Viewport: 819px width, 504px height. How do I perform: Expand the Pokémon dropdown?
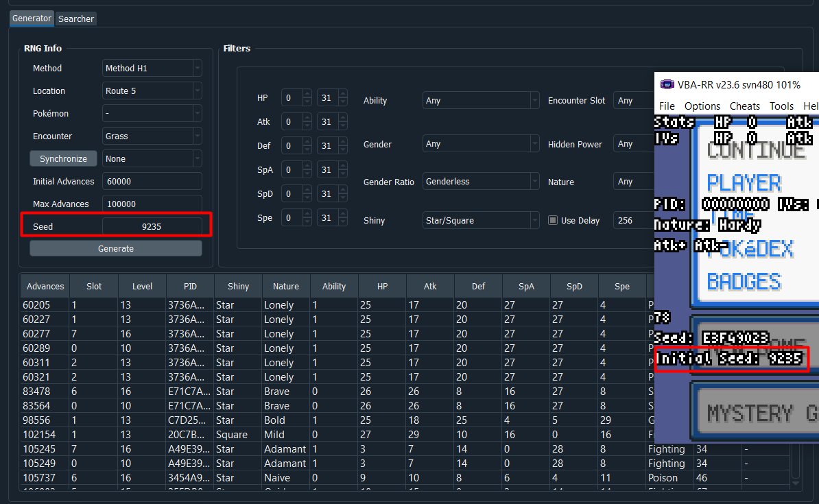(x=152, y=113)
